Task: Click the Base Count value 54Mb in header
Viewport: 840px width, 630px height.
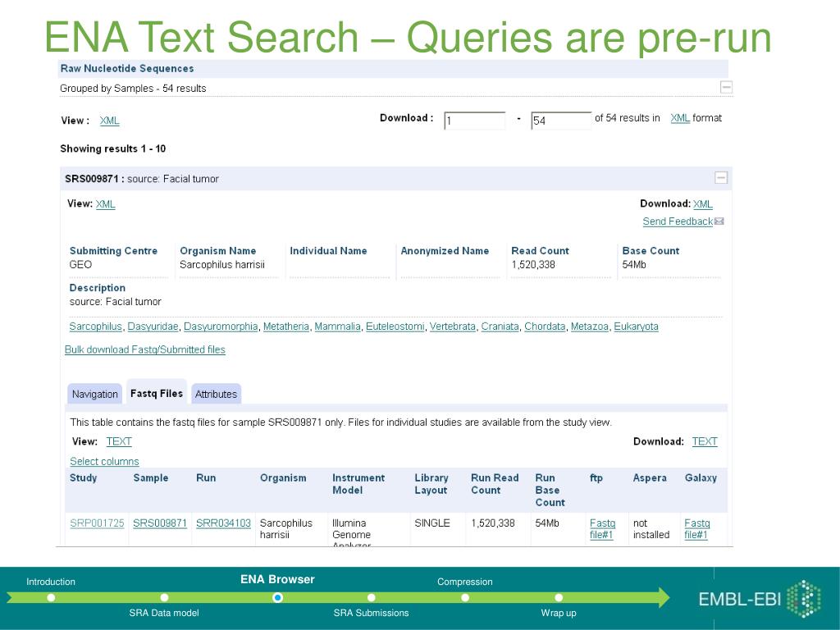Action: pyautogui.click(x=634, y=265)
